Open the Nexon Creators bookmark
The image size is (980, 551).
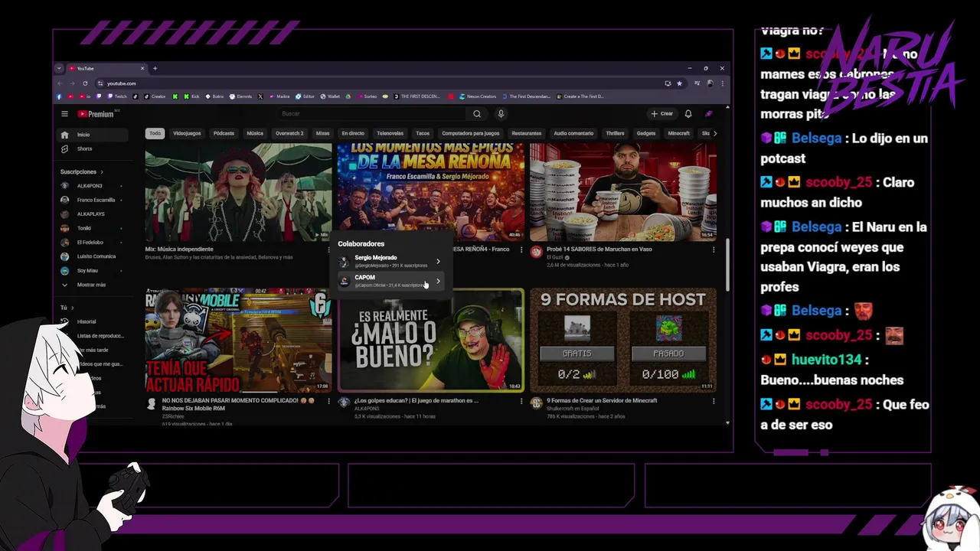click(479, 96)
